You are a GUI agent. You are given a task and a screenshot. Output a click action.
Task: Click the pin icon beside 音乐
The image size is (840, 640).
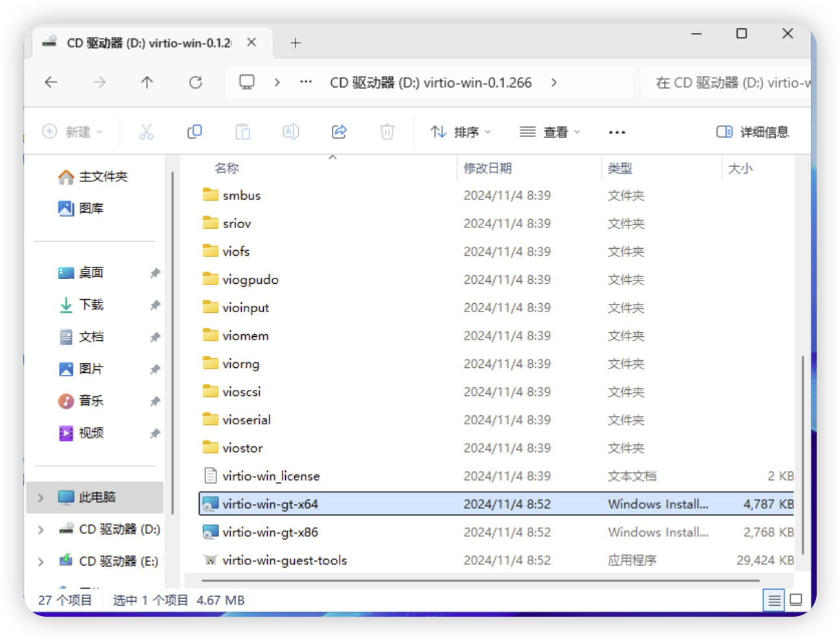coord(155,402)
